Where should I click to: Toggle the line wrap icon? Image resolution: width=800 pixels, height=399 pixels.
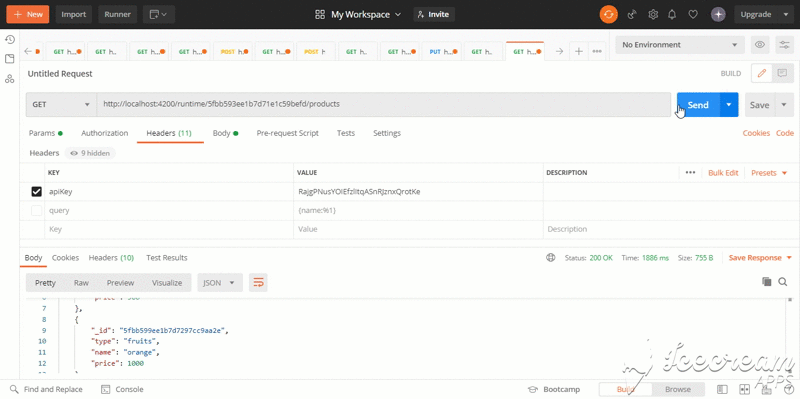pyautogui.click(x=258, y=283)
